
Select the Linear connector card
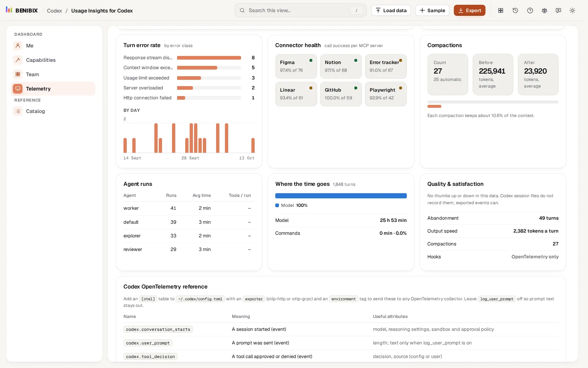click(x=296, y=94)
